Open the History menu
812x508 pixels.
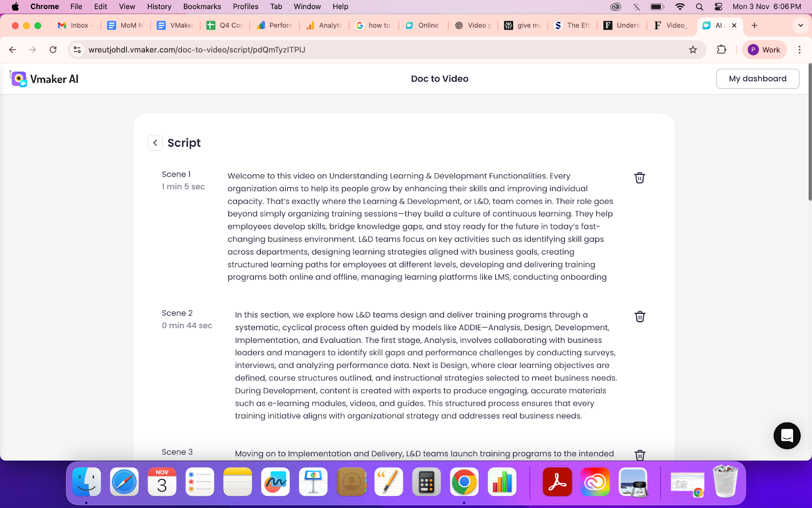(x=159, y=7)
